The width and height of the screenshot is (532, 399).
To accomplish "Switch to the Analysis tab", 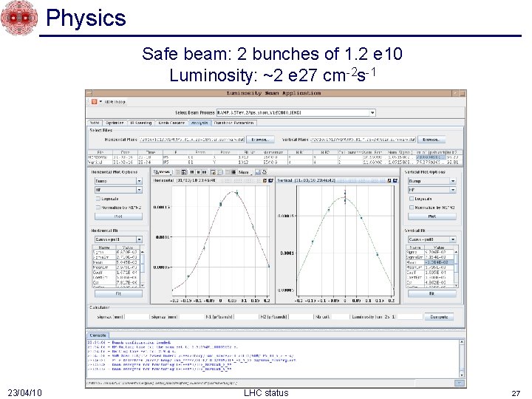I will [199, 123].
